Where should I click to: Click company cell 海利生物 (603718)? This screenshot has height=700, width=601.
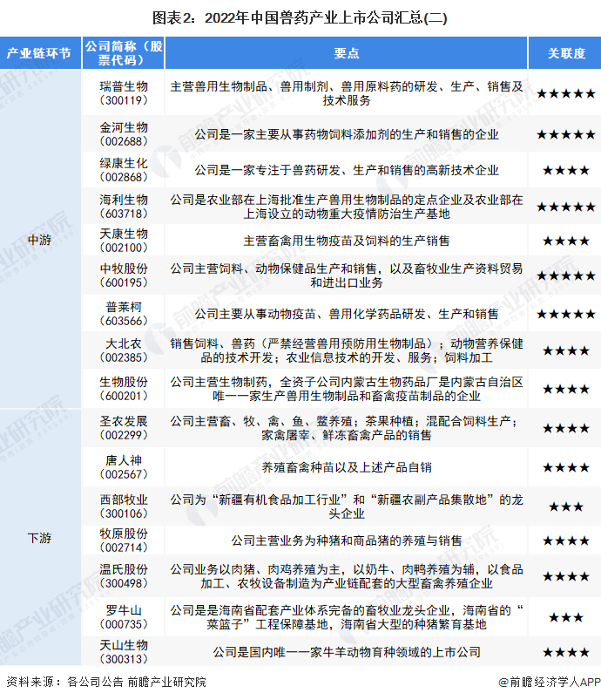tap(124, 207)
